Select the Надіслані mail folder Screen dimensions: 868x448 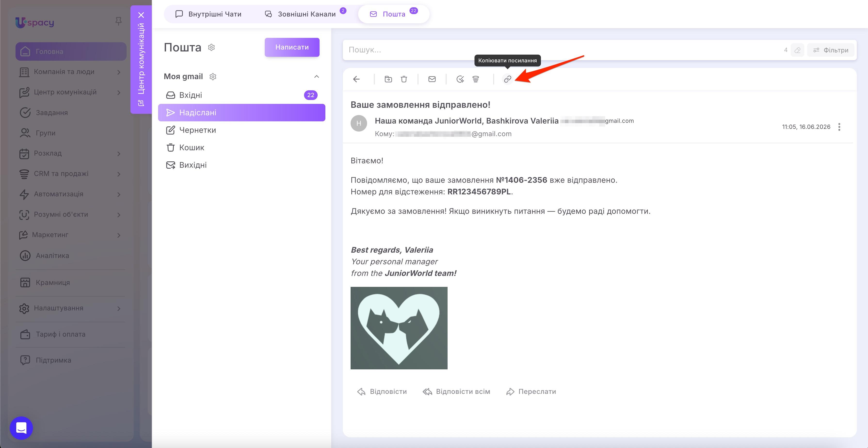click(x=241, y=113)
